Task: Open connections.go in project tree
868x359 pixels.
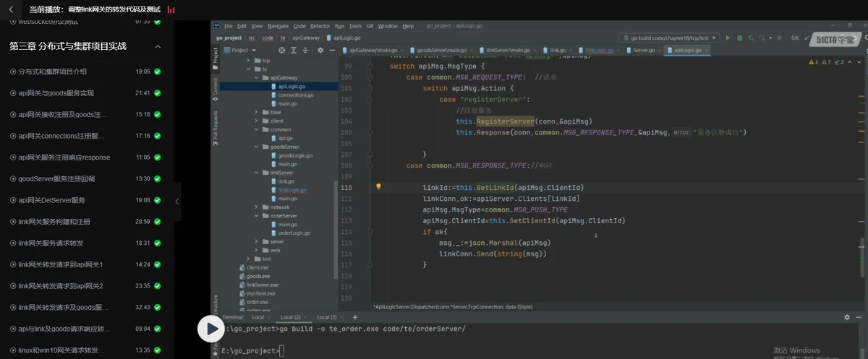Action: coord(296,95)
